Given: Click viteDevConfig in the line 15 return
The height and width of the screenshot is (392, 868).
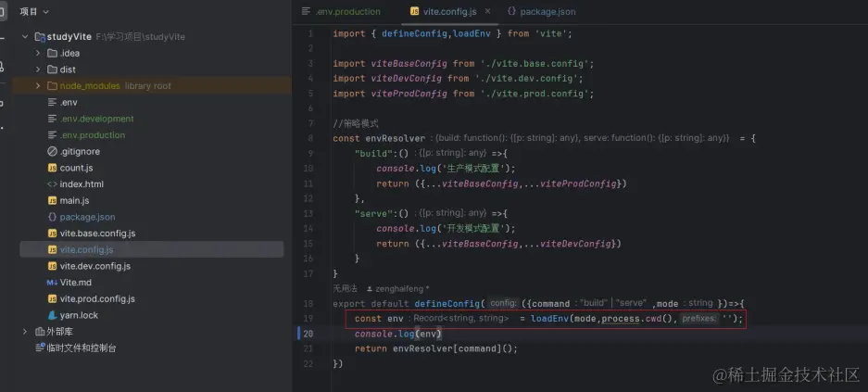Looking at the screenshot, I should [x=575, y=244].
